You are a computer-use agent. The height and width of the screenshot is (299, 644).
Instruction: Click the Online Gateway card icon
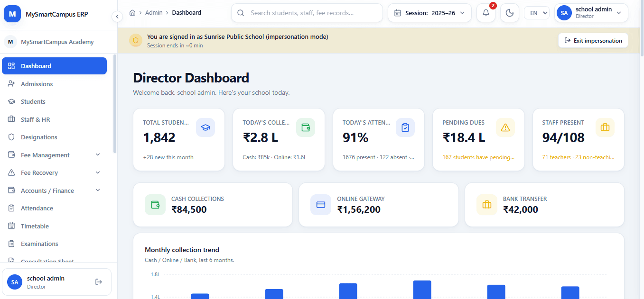tap(321, 205)
